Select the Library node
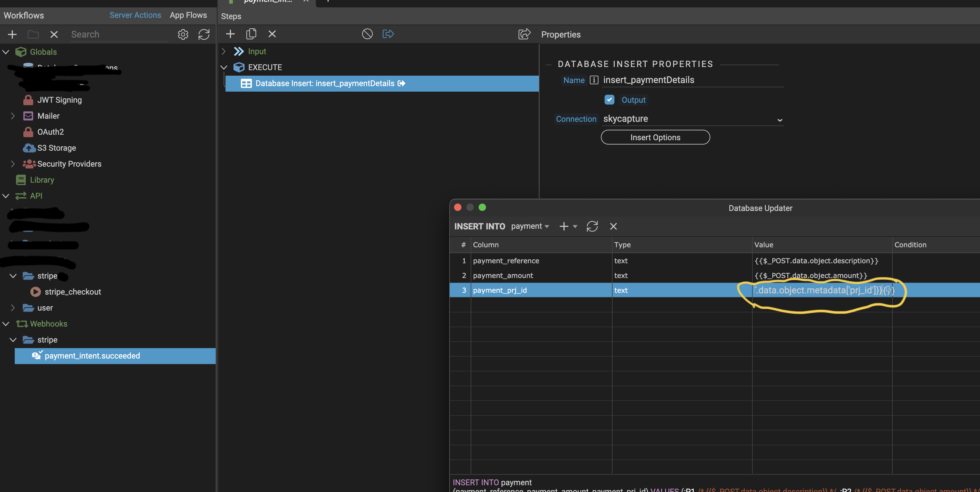 click(x=42, y=180)
